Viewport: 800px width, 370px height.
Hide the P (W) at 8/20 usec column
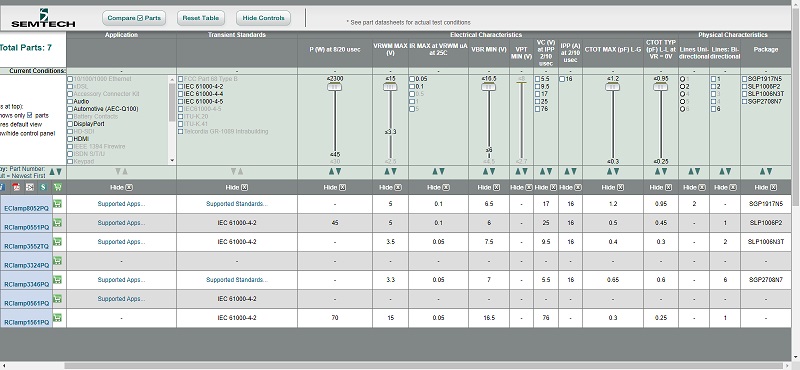[335, 187]
